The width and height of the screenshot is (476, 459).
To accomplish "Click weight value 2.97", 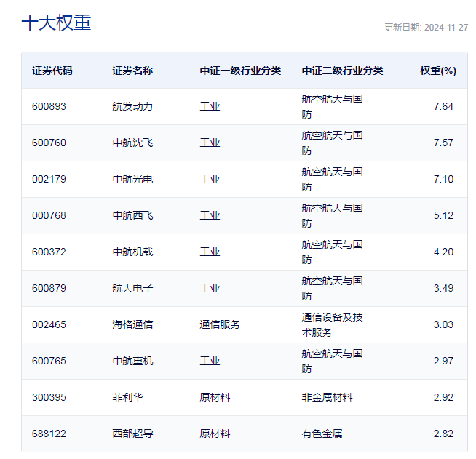I will (x=443, y=361).
